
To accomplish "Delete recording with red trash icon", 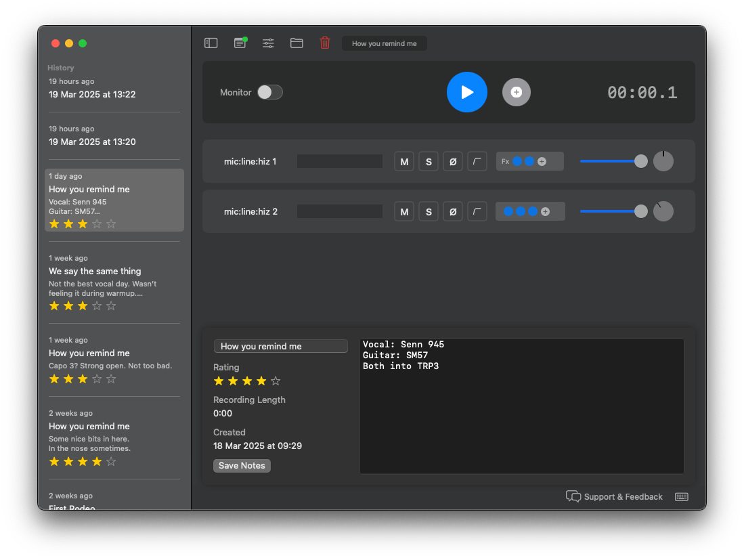I will [324, 43].
